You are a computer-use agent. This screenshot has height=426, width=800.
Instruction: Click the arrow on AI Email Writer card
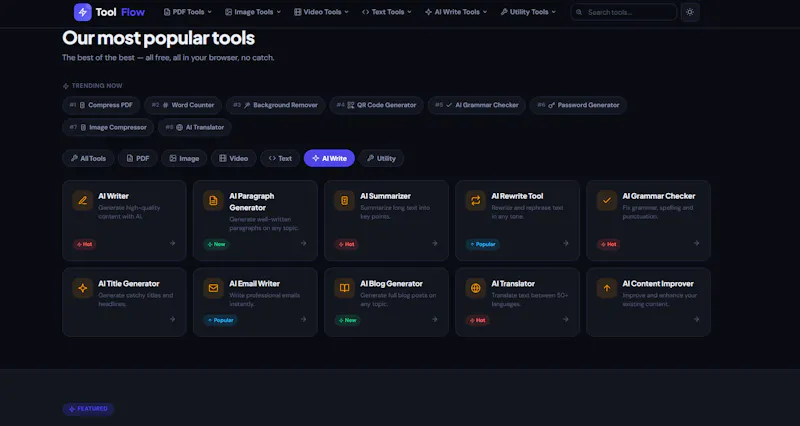304,319
